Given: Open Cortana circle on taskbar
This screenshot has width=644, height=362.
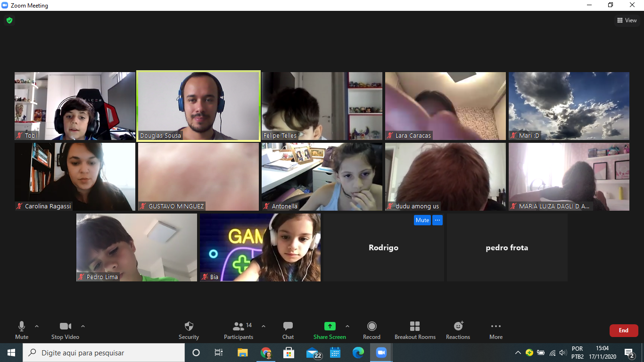Looking at the screenshot, I should point(196,353).
